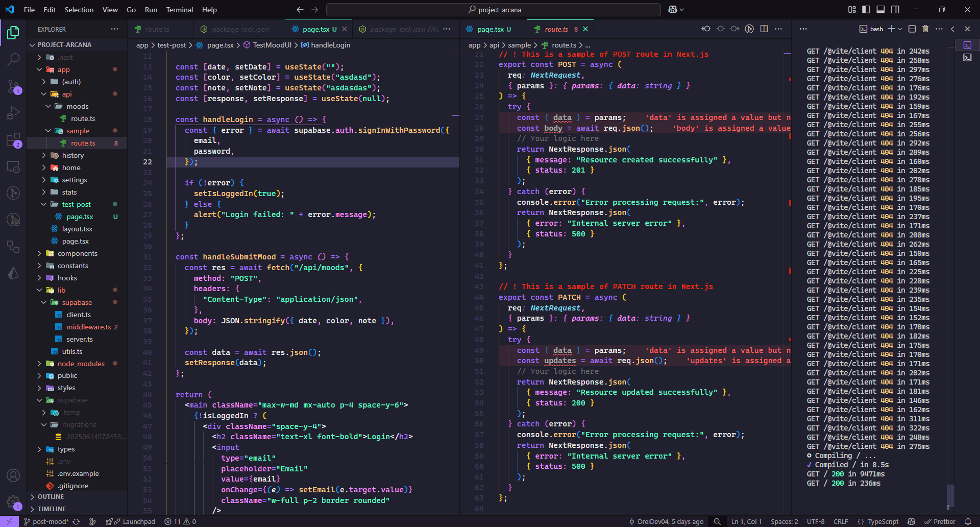Expand the .next folder

pos(77,57)
